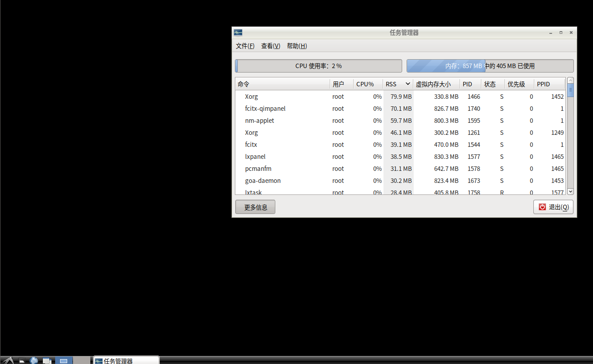Click the Task Manager title bar icon
593x364 pixels.
point(238,32)
